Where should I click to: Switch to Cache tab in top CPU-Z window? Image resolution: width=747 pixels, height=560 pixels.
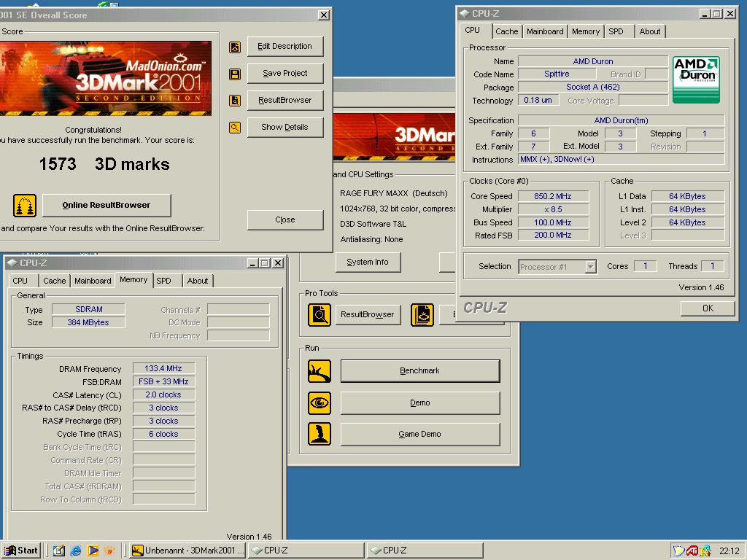pyautogui.click(x=506, y=31)
